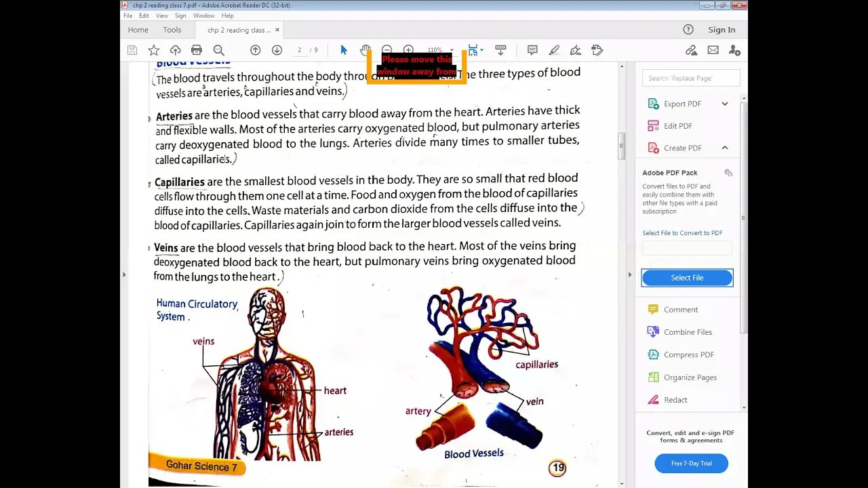The image size is (868, 488).
Task: Start the Free 7-Day Trial
Action: coord(691,464)
